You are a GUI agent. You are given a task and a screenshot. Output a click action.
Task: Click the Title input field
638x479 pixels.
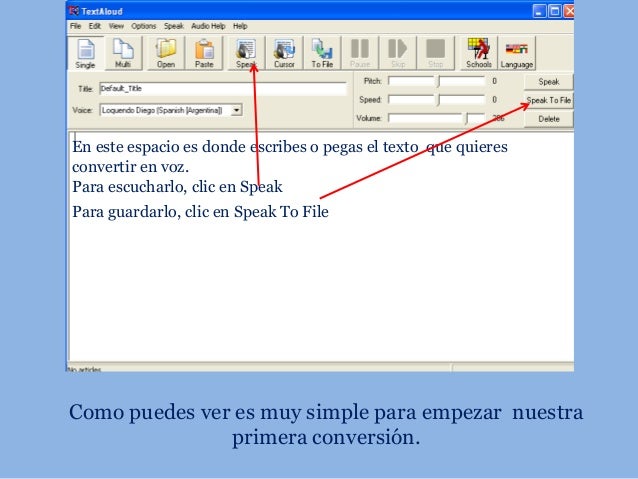[223, 88]
